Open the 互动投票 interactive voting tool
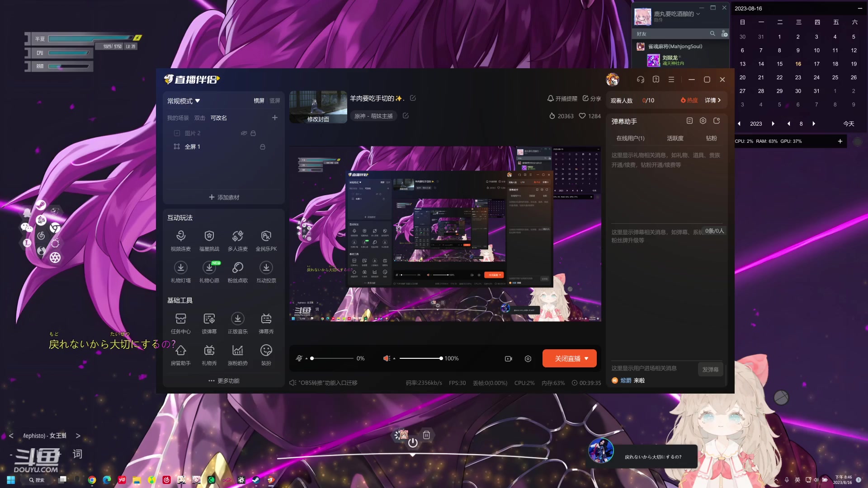 point(266,272)
